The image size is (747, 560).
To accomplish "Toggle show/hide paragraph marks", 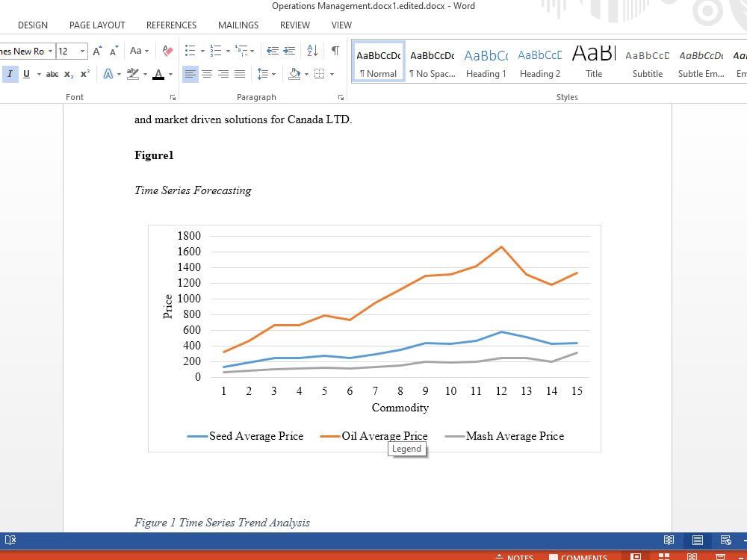I will (335, 51).
